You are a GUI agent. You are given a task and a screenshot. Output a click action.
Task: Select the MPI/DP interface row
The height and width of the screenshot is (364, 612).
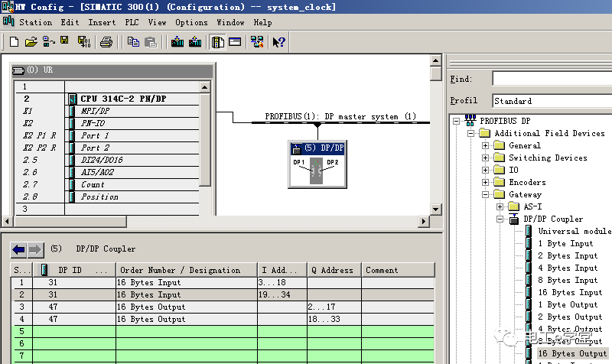point(107,111)
